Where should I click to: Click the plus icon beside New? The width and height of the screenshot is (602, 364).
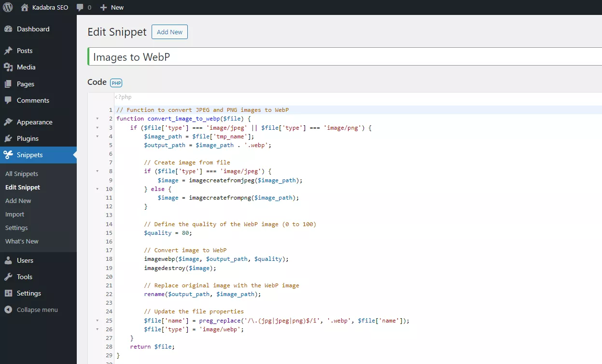click(103, 7)
